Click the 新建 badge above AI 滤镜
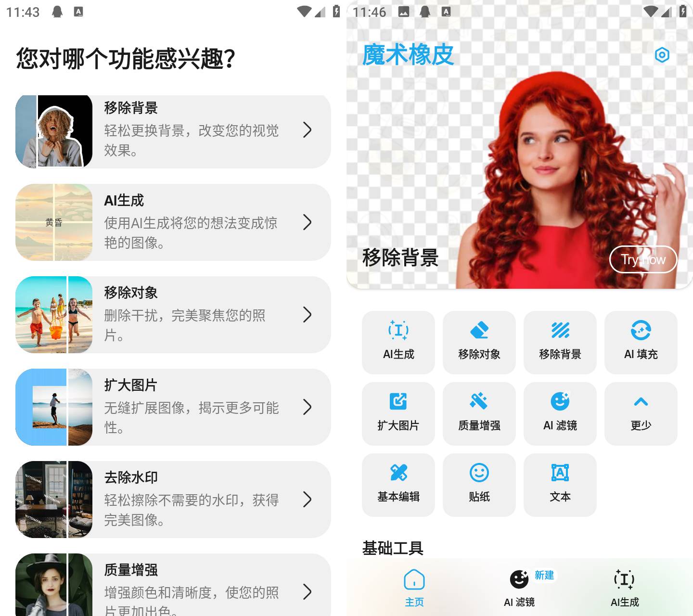This screenshot has height=616, width=693. (544, 576)
